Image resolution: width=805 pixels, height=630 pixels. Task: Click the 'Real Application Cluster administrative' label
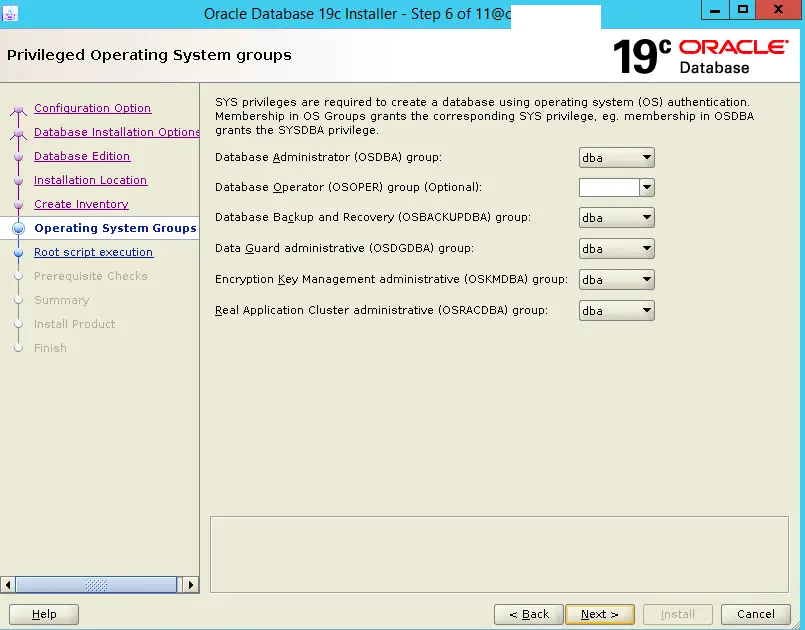(x=381, y=310)
